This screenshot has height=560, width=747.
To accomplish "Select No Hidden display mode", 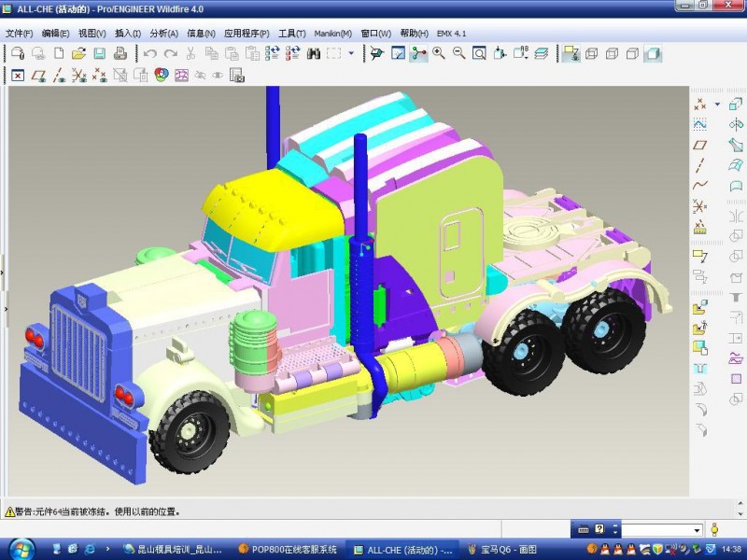I will [x=633, y=53].
